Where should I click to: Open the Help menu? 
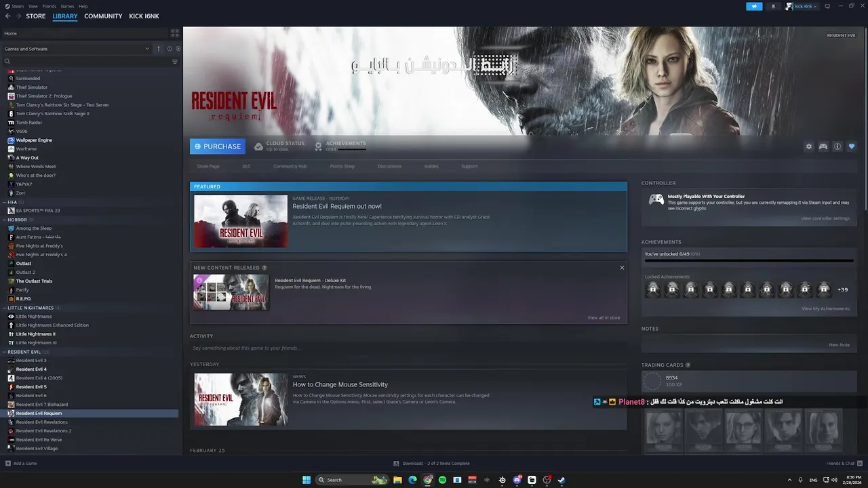pos(83,6)
